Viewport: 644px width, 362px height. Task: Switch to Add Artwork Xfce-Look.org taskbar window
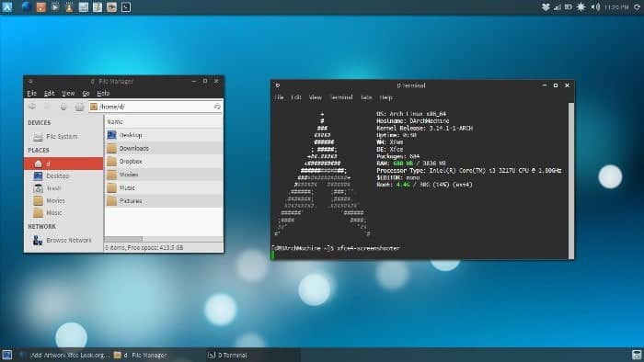pos(65,355)
